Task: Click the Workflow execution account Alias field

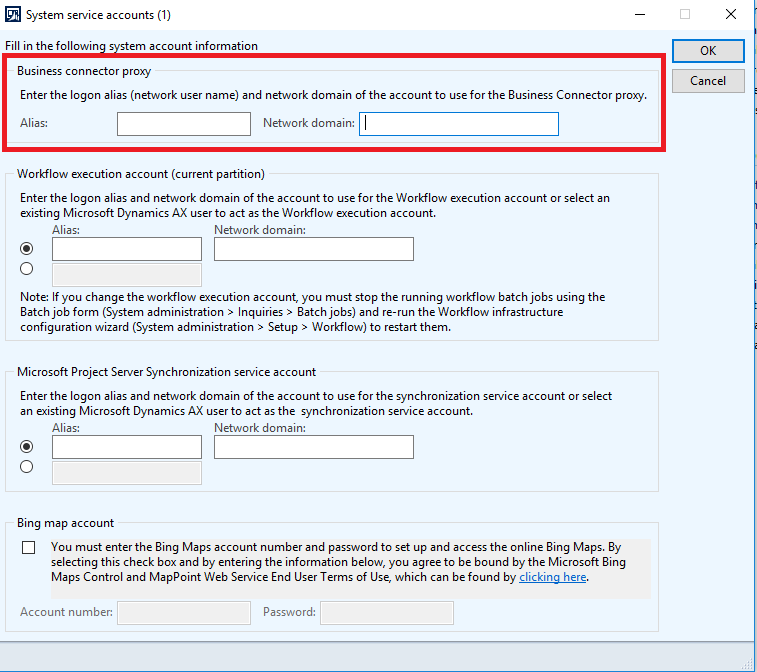Action: click(x=127, y=249)
